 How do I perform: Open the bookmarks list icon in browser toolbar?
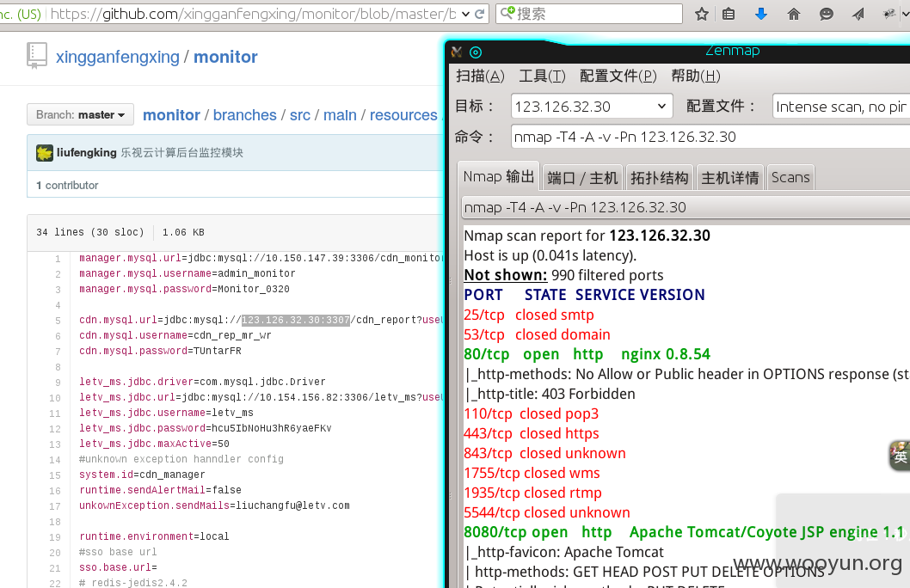click(x=729, y=14)
